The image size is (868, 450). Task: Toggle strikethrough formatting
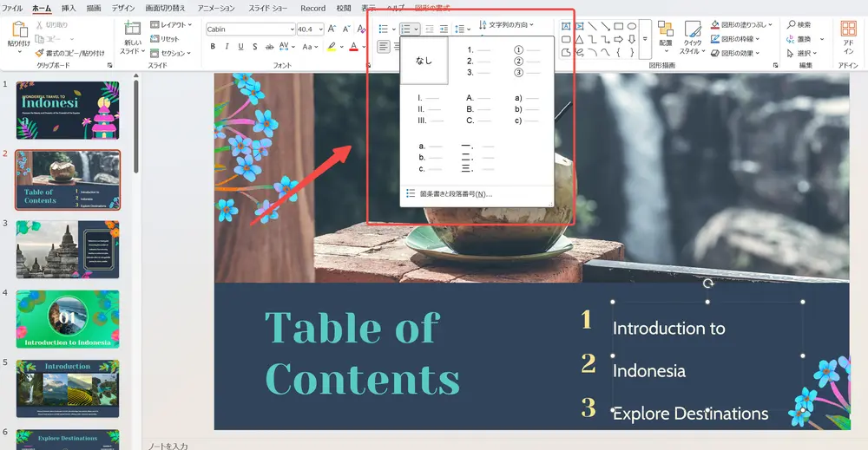pos(270,47)
